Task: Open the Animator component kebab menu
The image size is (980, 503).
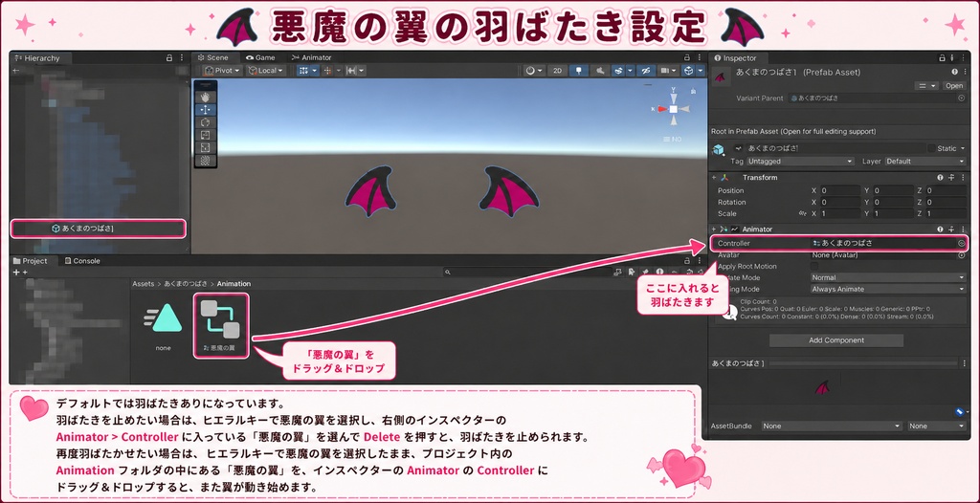Action: tap(963, 230)
